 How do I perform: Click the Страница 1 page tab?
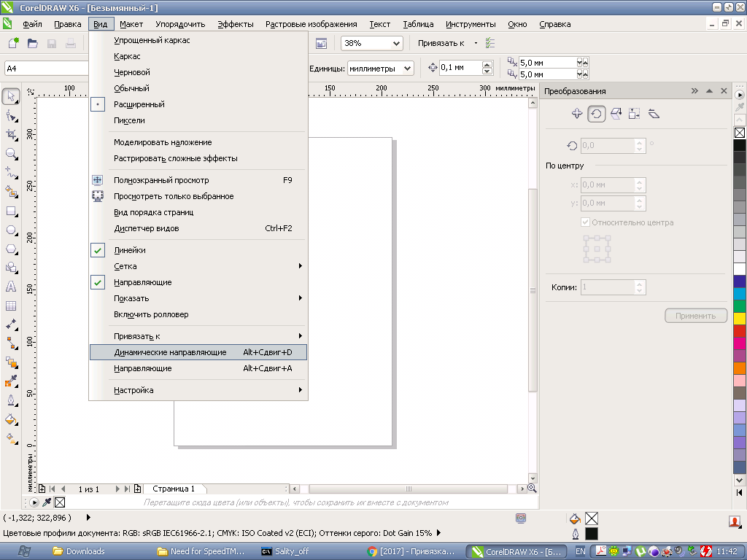click(x=174, y=489)
